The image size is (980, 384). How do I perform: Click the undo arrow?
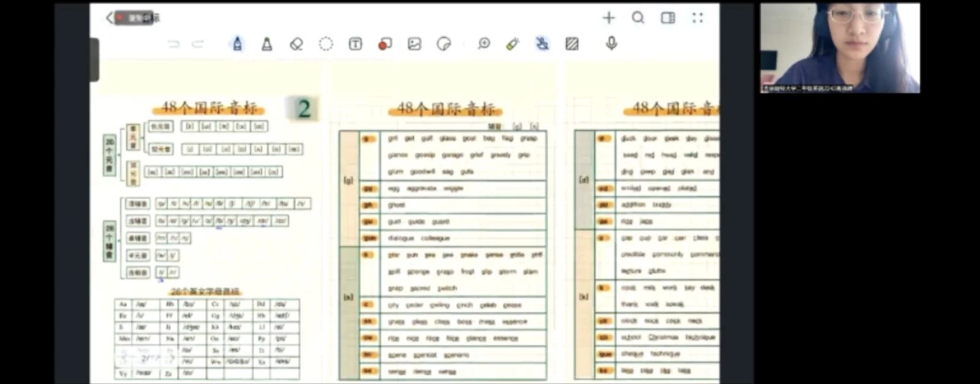click(x=174, y=44)
